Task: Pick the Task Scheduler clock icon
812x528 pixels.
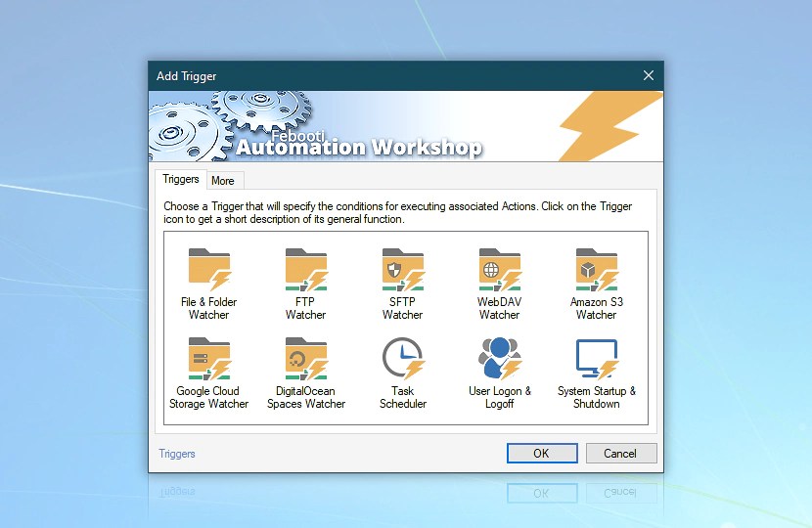Action: pos(403,358)
